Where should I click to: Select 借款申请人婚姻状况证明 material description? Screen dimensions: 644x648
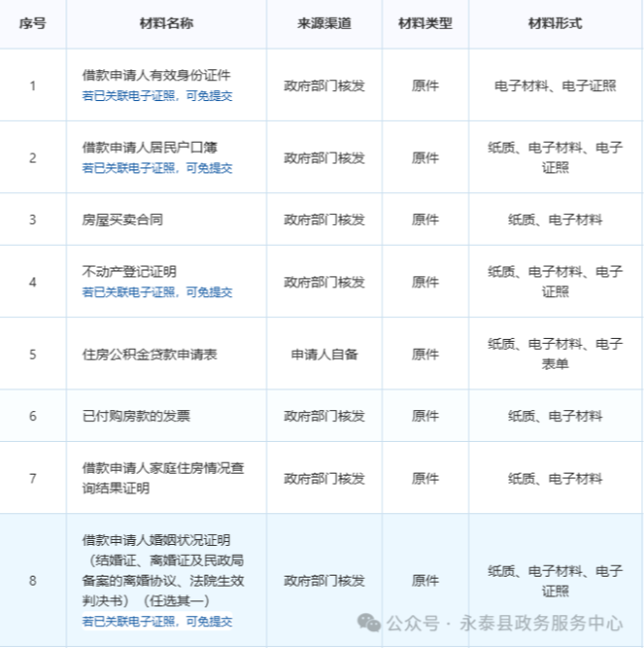pyautogui.click(x=162, y=571)
